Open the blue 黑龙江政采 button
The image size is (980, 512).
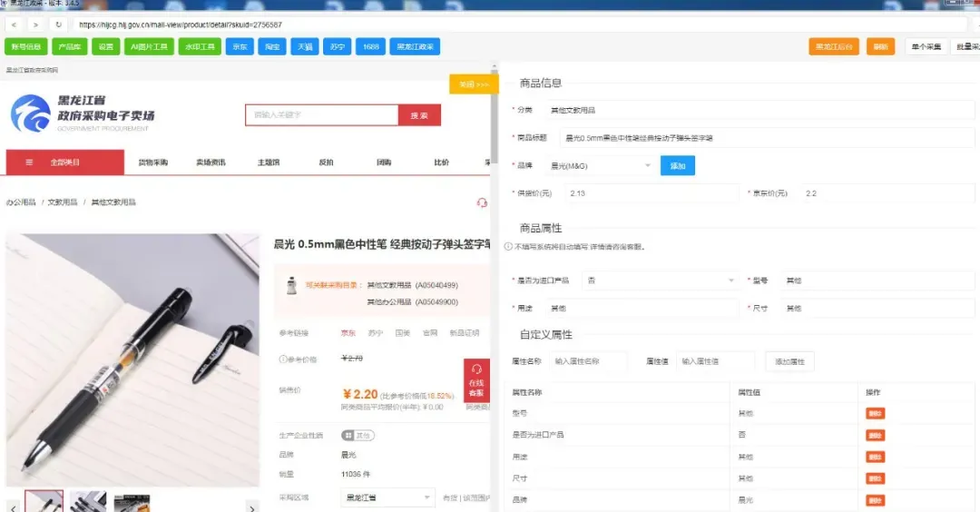pyautogui.click(x=415, y=47)
